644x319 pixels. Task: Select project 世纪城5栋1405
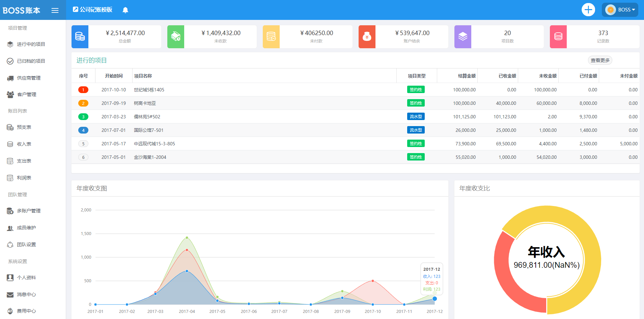click(149, 90)
